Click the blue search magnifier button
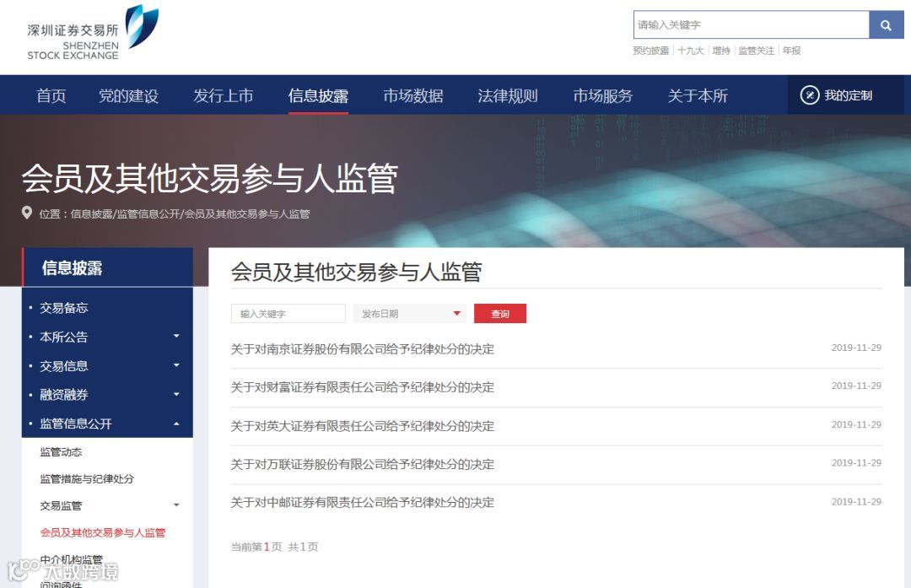This screenshot has width=911, height=588. click(x=886, y=25)
